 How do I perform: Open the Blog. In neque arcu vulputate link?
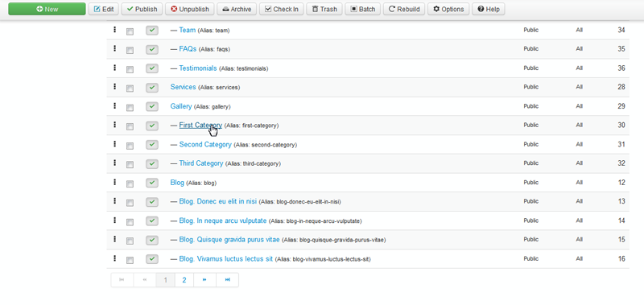[223, 221]
